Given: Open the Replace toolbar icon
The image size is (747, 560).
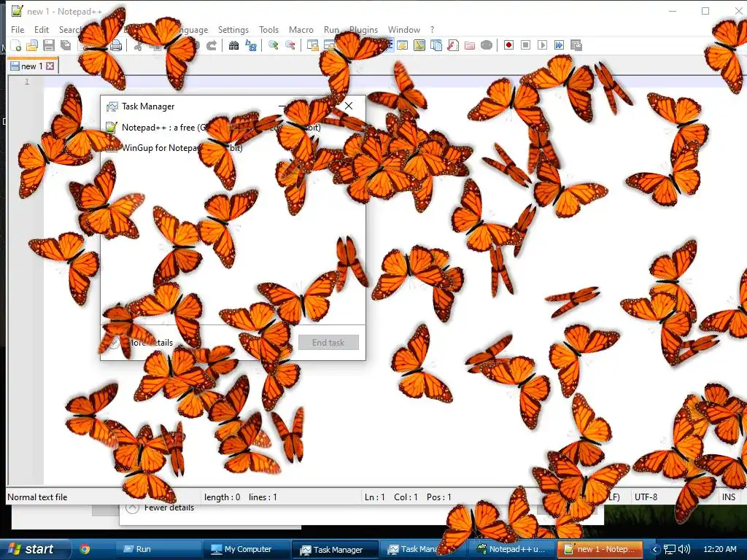Looking at the screenshot, I should (x=251, y=45).
